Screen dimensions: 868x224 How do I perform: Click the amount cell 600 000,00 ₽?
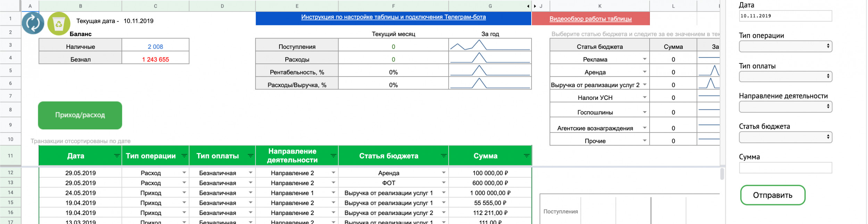coord(490,183)
